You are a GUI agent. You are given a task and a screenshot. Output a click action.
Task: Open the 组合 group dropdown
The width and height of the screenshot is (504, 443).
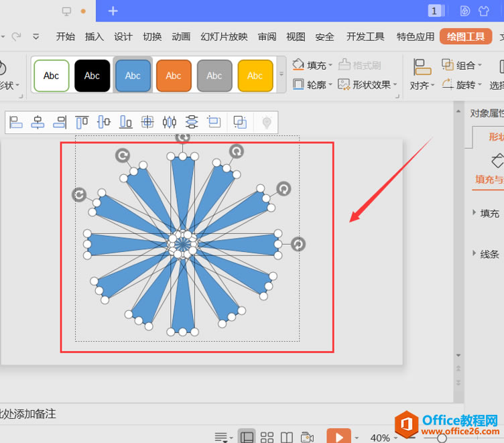[x=462, y=65]
